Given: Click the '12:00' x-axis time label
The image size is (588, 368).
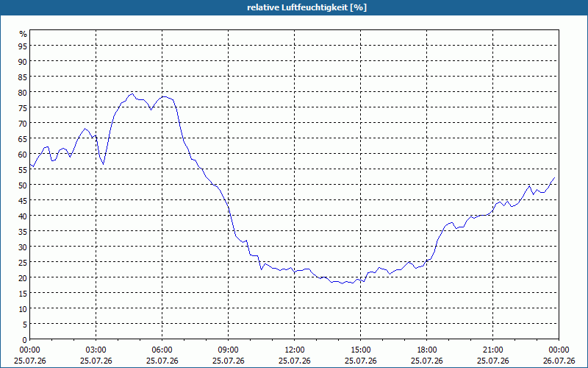Looking at the screenshot, I should pyautogui.click(x=295, y=350).
